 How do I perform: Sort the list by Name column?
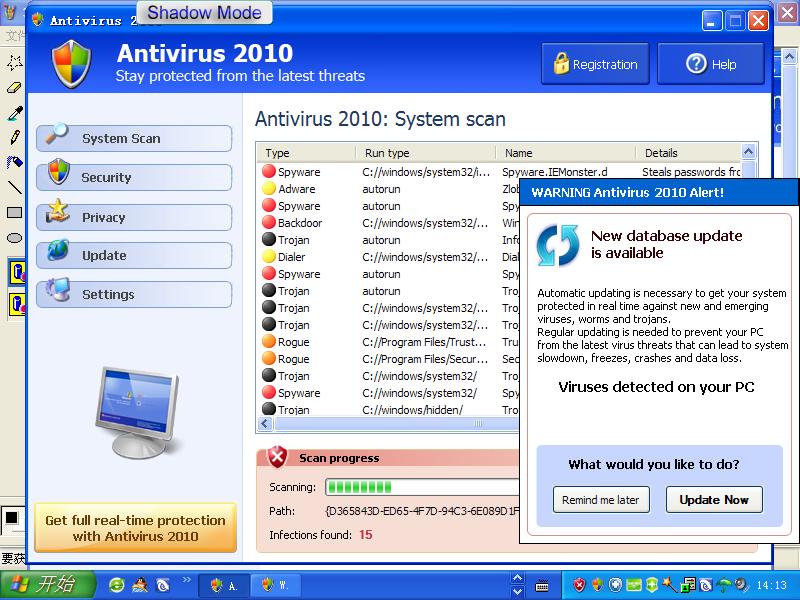pos(566,153)
